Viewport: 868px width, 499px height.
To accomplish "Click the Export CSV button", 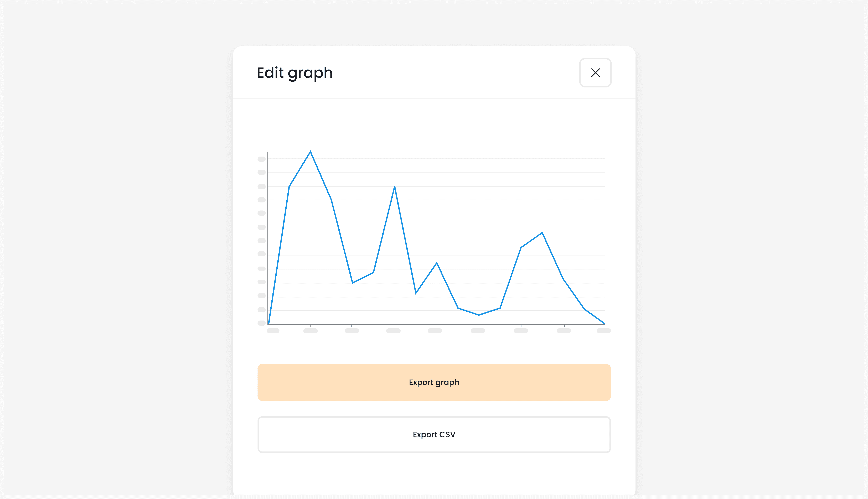I will [434, 435].
